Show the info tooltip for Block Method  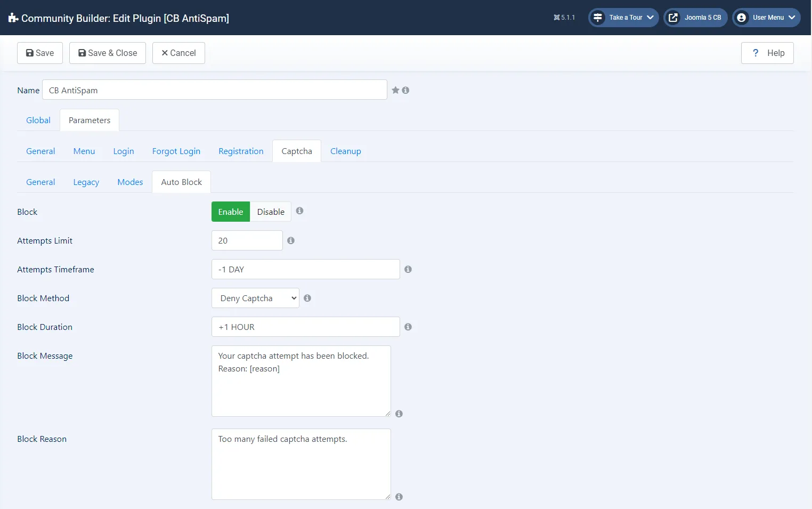pos(307,298)
